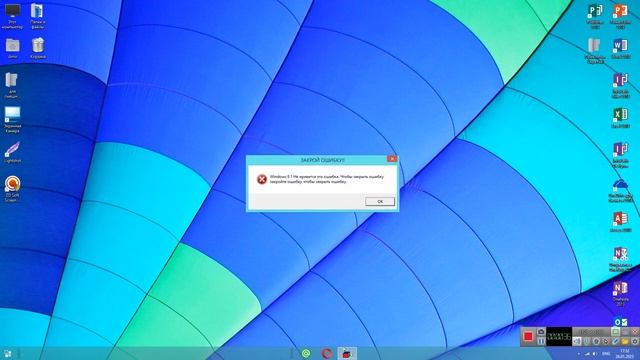Open the OneDrive cloud desktop shortcut
Viewport: 640px width, 360px height.
pyautogui.click(x=620, y=190)
